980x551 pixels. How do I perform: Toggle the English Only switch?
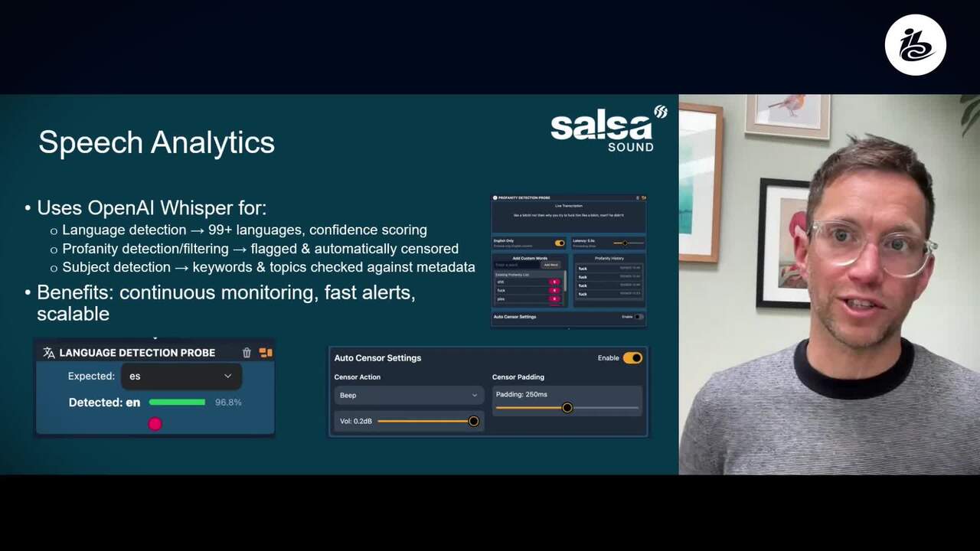click(560, 243)
